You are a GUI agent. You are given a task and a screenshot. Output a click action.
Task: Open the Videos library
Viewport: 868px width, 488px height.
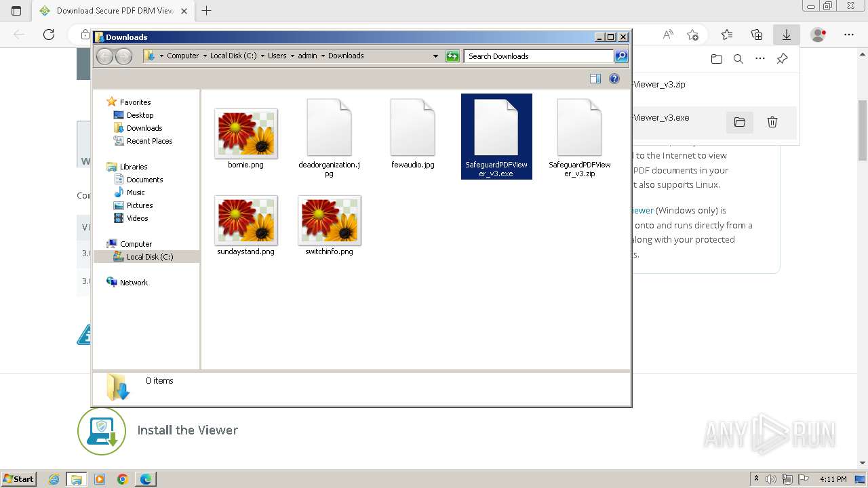tap(137, 218)
